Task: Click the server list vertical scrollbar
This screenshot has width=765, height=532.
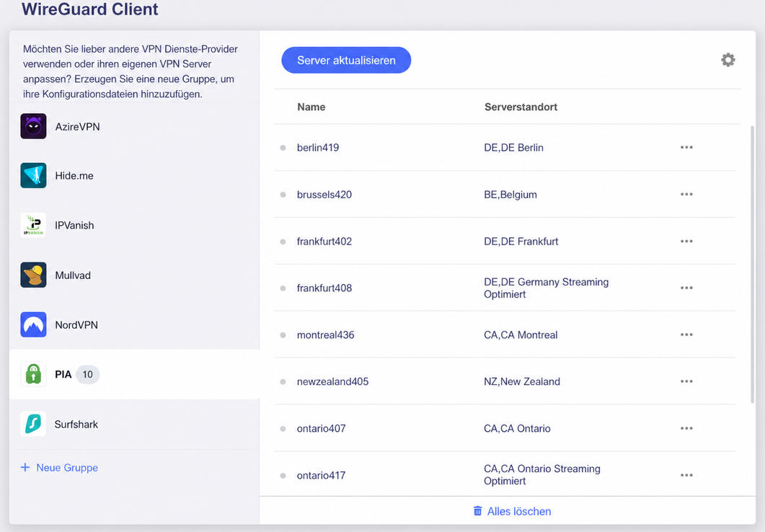Action: coord(752,265)
